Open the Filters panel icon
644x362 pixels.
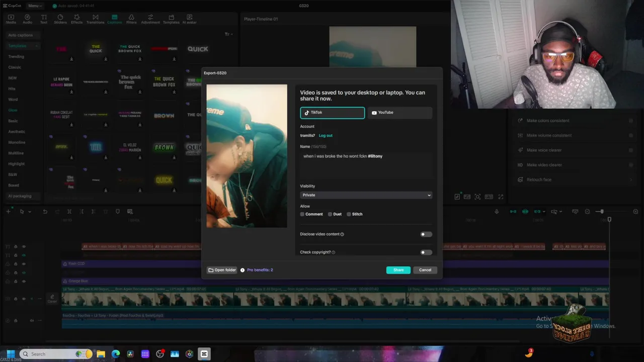131,19
